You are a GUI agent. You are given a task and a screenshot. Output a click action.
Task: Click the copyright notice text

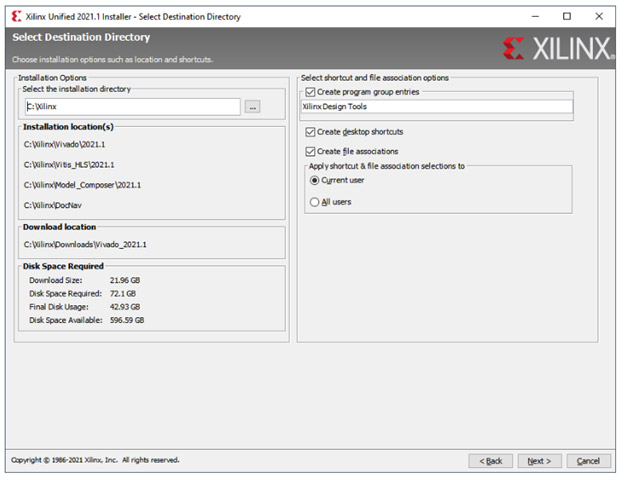(95, 460)
